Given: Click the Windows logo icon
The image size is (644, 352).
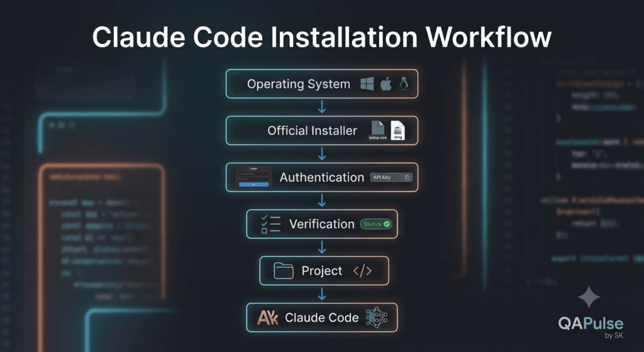Looking at the screenshot, I should (x=367, y=84).
